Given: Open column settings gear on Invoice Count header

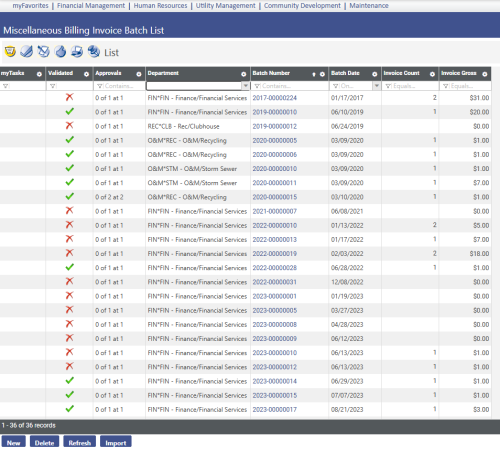Looking at the screenshot, I should pyautogui.click(x=432, y=74).
